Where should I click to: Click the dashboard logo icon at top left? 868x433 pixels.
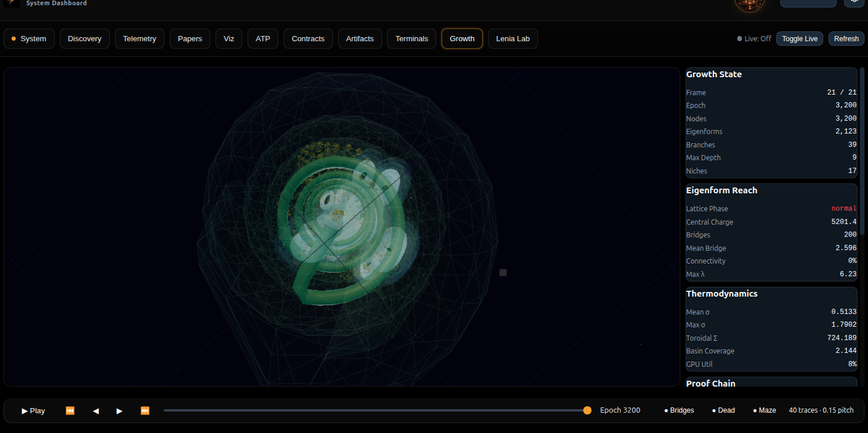click(x=12, y=3)
